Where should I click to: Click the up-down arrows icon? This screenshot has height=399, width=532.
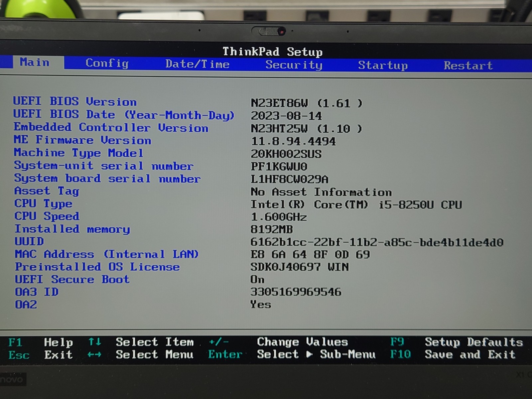(x=95, y=342)
